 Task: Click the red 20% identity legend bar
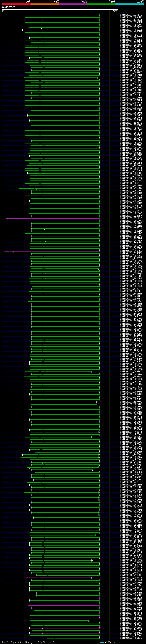16,4
